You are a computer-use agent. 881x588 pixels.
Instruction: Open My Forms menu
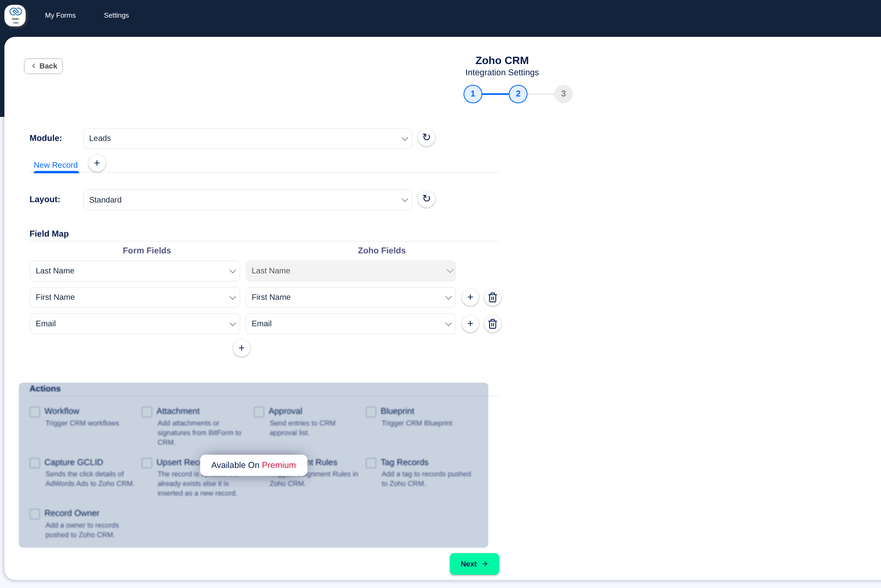coord(60,15)
